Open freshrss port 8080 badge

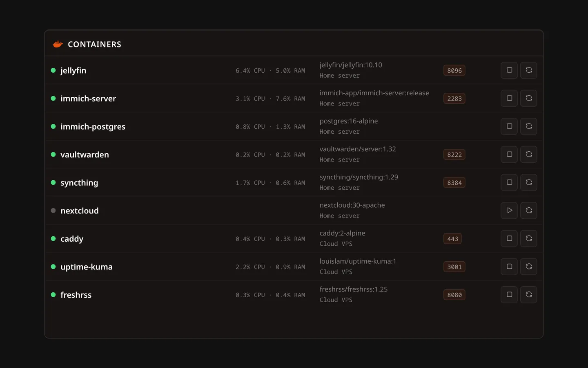click(454, 295)
